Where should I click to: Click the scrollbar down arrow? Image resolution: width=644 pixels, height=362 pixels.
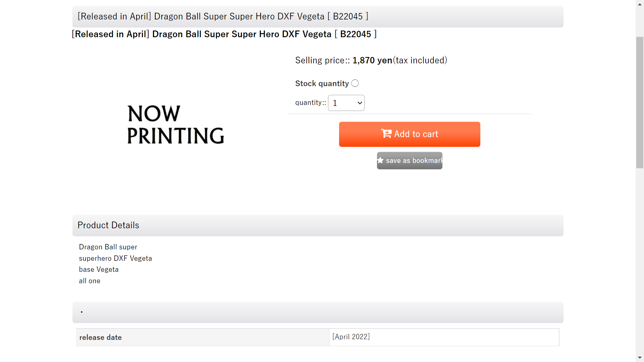[640, 358]
